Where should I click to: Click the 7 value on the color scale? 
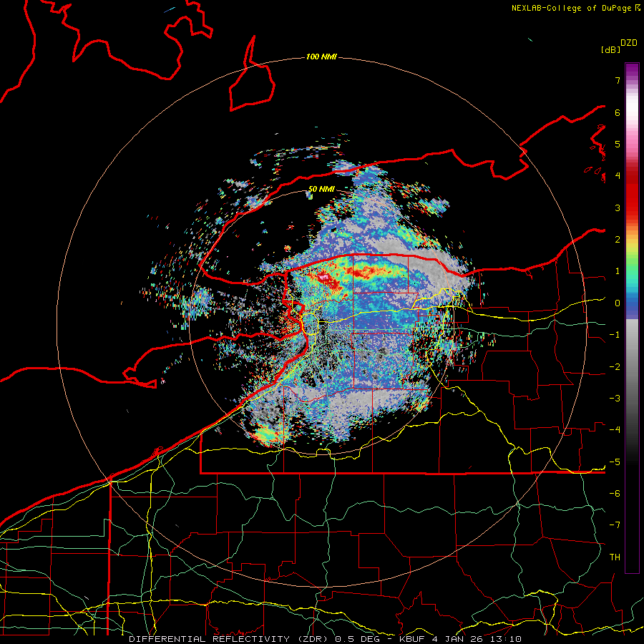(618, 80)
